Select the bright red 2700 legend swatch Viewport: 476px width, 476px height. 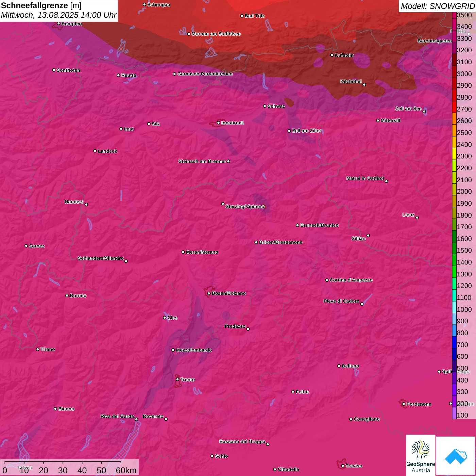pyautogui.click(x=454, y=107)
